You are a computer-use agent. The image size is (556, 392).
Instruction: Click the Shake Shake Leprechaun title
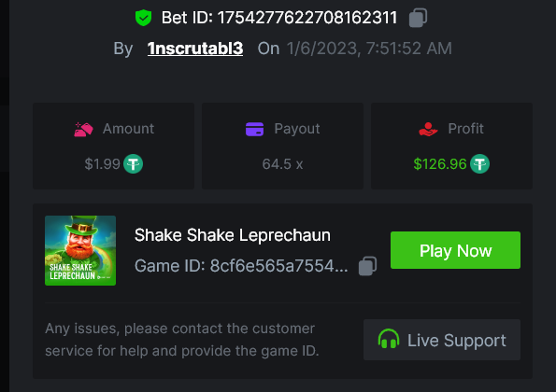click(233, 235)
